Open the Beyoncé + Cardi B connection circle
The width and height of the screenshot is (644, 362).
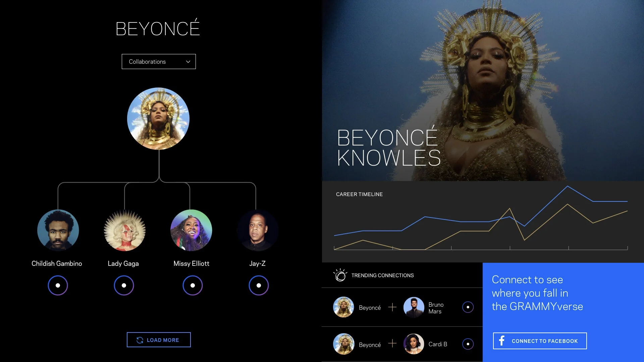[x=468, y=344]
